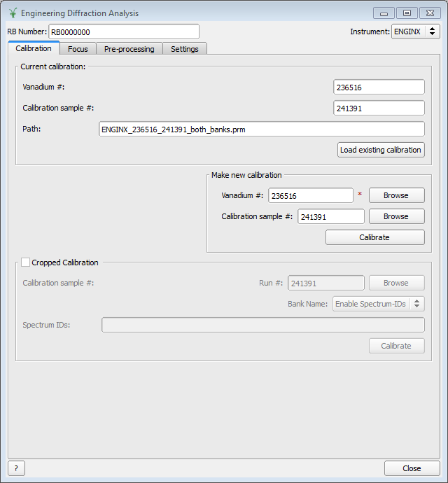Click Calibrate in Make new calibration
The image size is (448, 483).
click(x=374, y=237)
